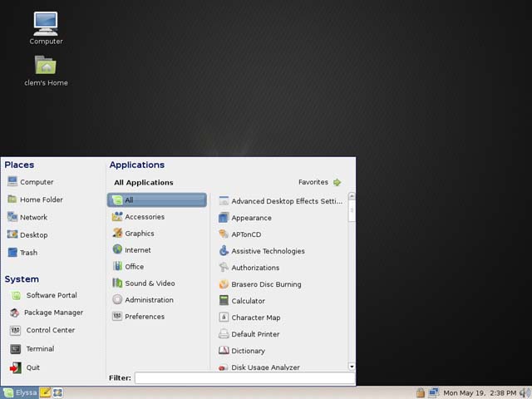This screenshot has width=532, height=399.
Task: Launch Calculator
Action: (x=242, y=301)
